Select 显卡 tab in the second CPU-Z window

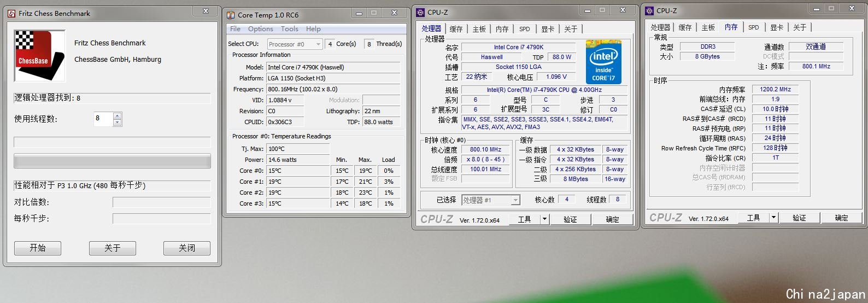pos(777,27)
